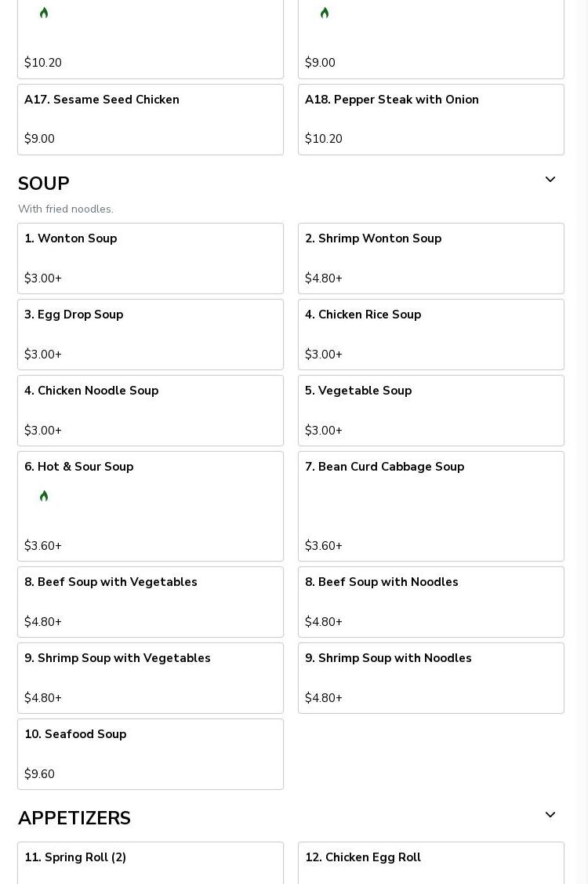Viewport: 588px width, 884px height.
Task: Click spicy flame icon on Hot & Sour Soup
Action: pos(44,496)
